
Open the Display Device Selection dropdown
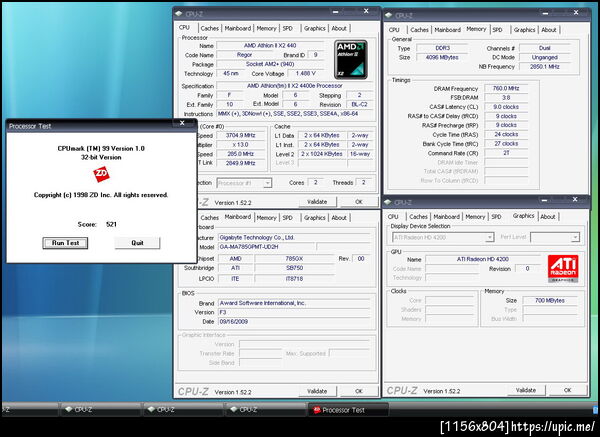(489, 237)
